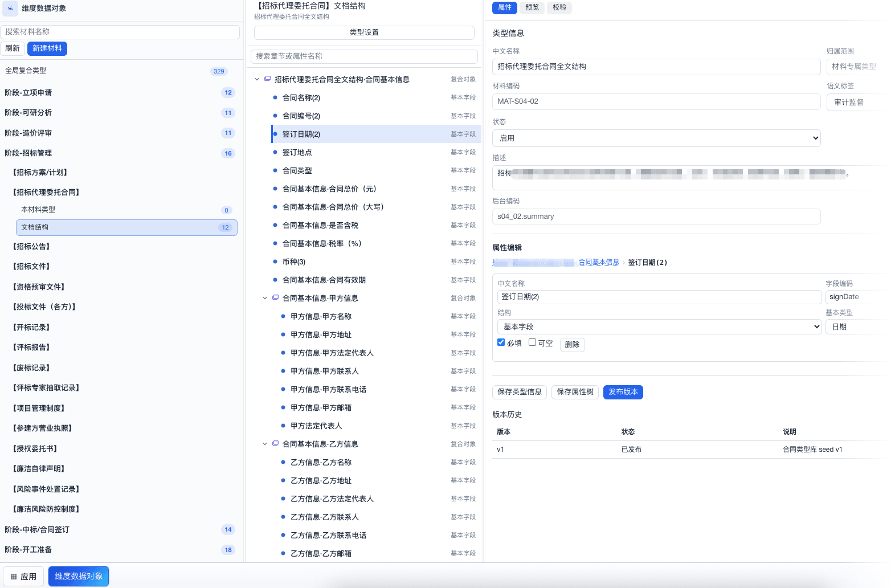Screen dimensions: 891x588
Task: Follow the 合同基本信息 breadcrumb link
Action: click(599, 262)
